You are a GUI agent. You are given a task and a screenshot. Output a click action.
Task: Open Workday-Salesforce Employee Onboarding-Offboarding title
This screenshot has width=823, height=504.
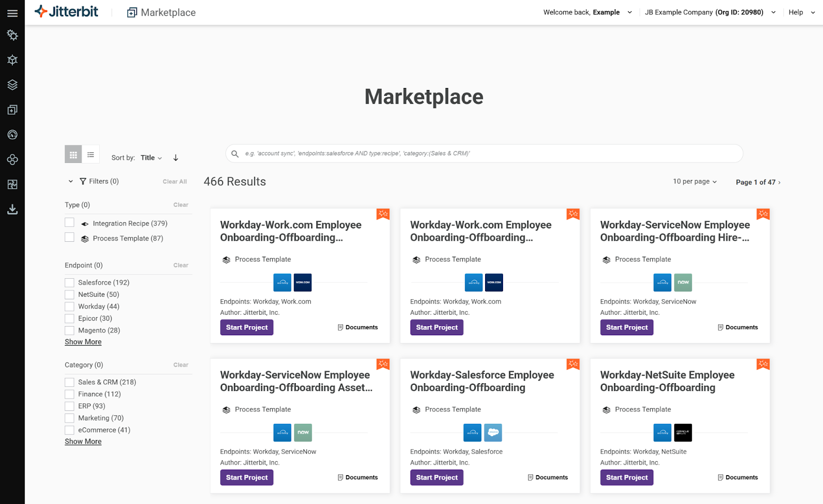(x=482, y=382)
